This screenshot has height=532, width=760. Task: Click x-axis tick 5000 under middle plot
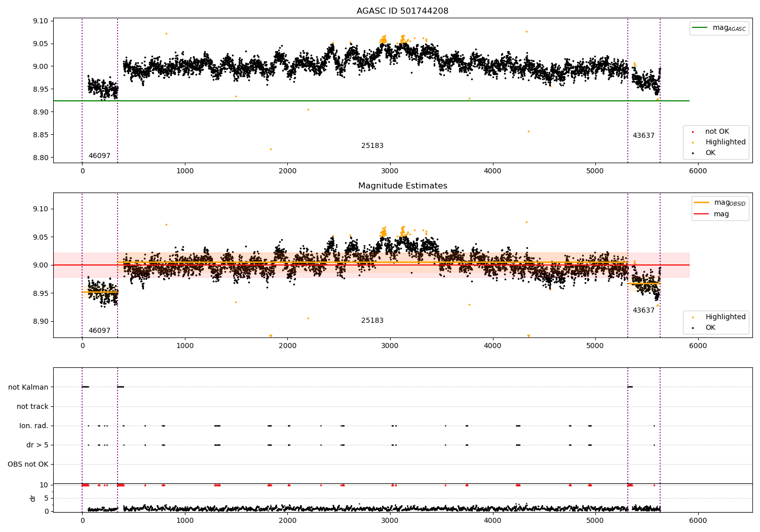(x=595, y=346)
